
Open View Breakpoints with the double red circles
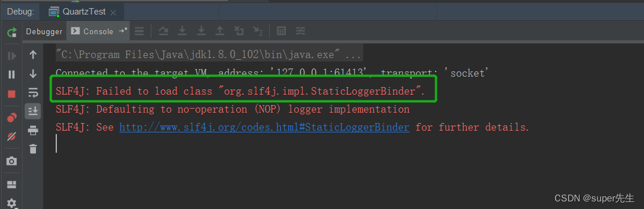pos(12,117)
